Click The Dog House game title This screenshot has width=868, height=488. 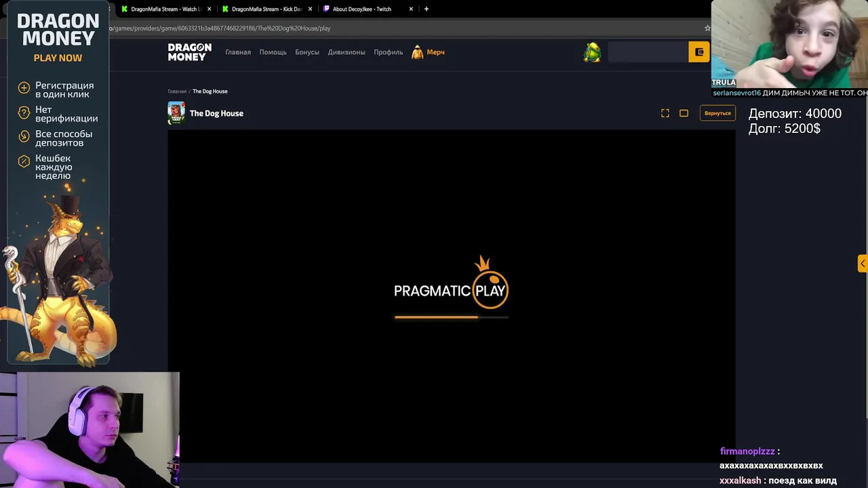[x=216, y=113]
